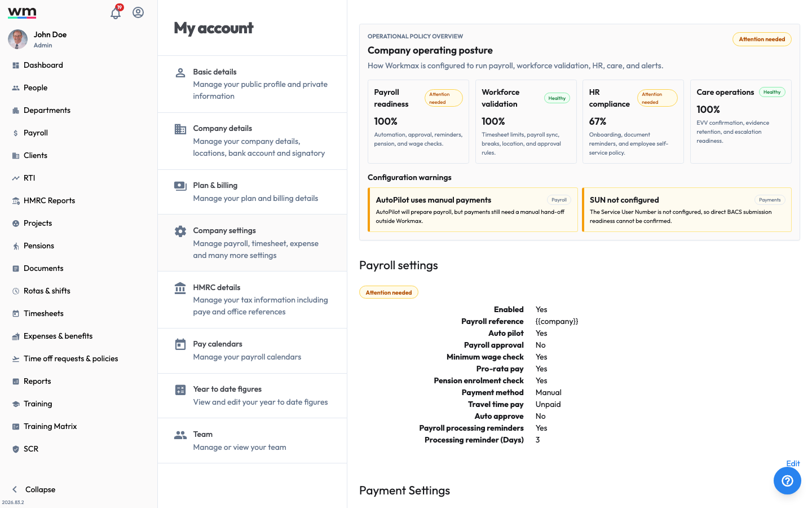812x508 pixels.
Task: Click the SCR shield icon
Action: point(16,449)
